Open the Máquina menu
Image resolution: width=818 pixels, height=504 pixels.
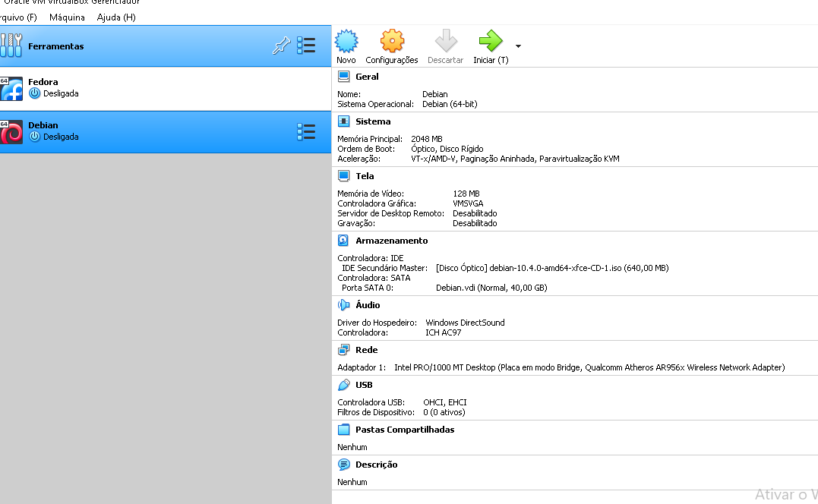[68, 17]
